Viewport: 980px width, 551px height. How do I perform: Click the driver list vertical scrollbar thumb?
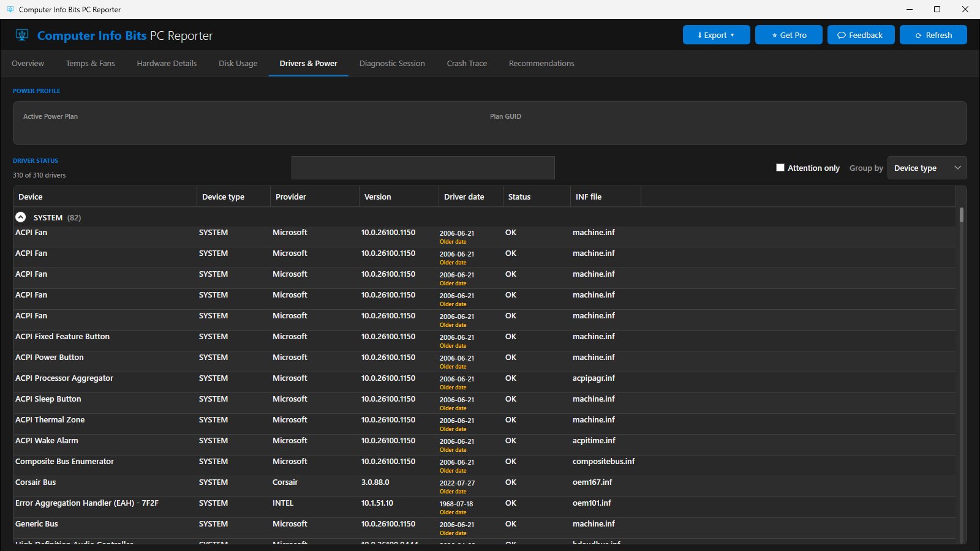pos(962,215)
